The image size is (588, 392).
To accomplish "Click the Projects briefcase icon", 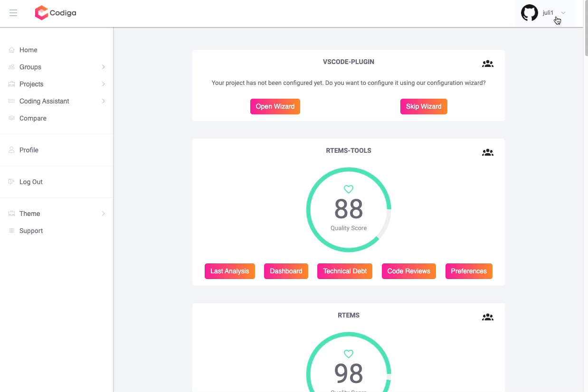I will [12, 84].
